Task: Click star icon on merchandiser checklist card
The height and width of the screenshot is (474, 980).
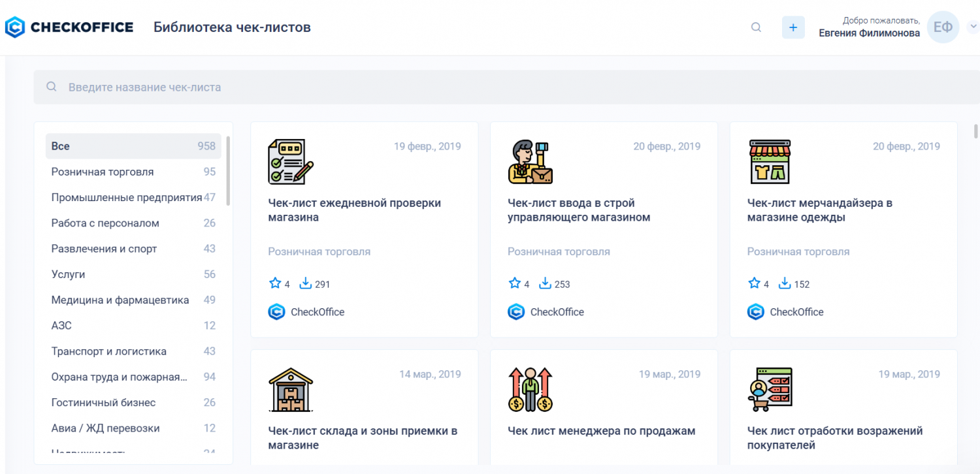Action: click(754, 283)
